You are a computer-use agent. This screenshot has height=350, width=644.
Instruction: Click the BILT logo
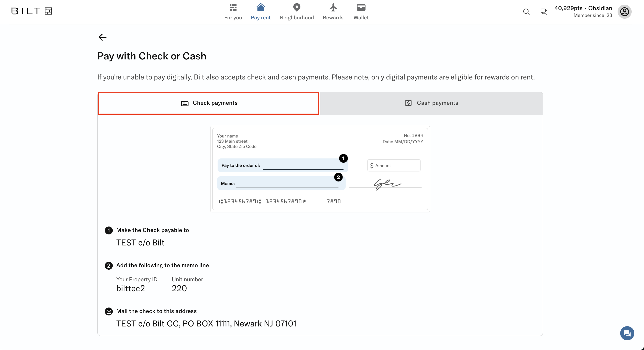[32, 11]
